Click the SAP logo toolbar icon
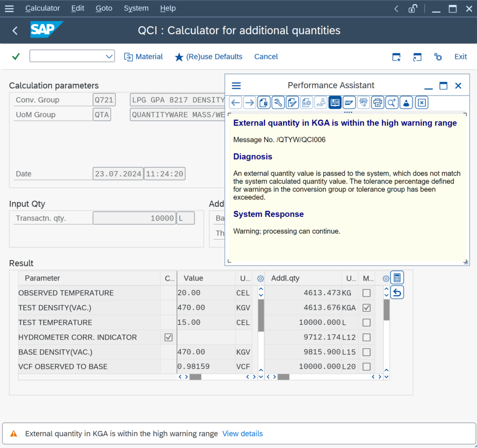Viewport: 477px width, 448px height. (x=349, y=103)
